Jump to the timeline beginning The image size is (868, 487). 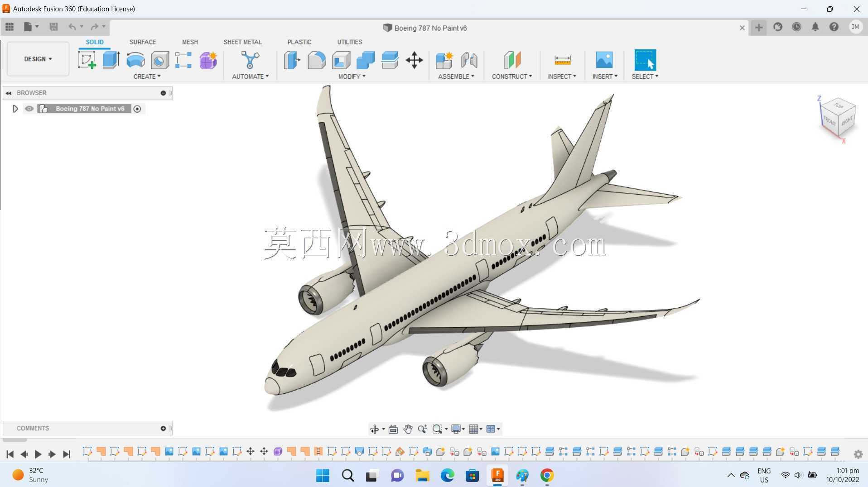point(10,454)
